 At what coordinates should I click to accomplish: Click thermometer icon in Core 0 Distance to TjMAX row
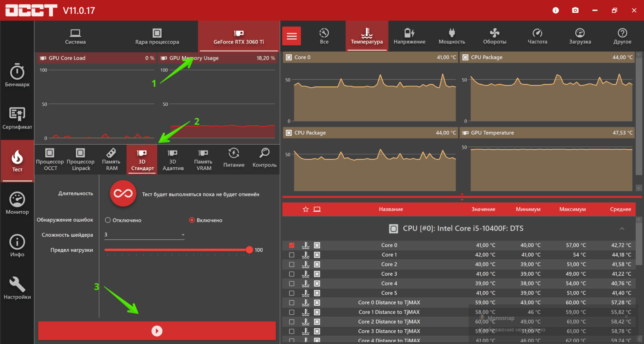(305, 302)
